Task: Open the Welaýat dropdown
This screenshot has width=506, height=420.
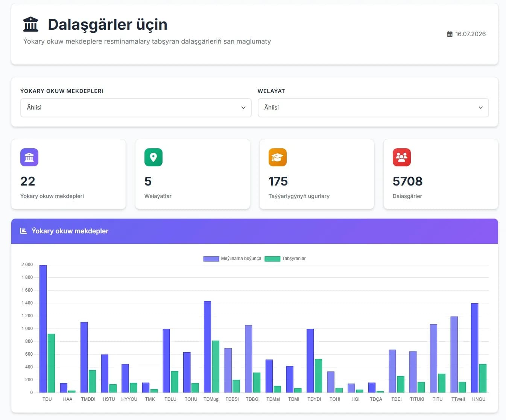Action: click(x=373, y=108)
